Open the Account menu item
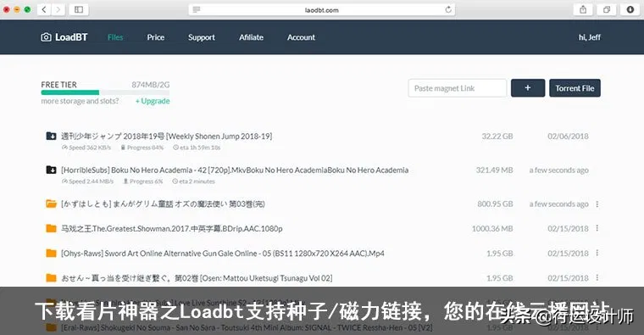The image size is (644, 335). [301, 37]
